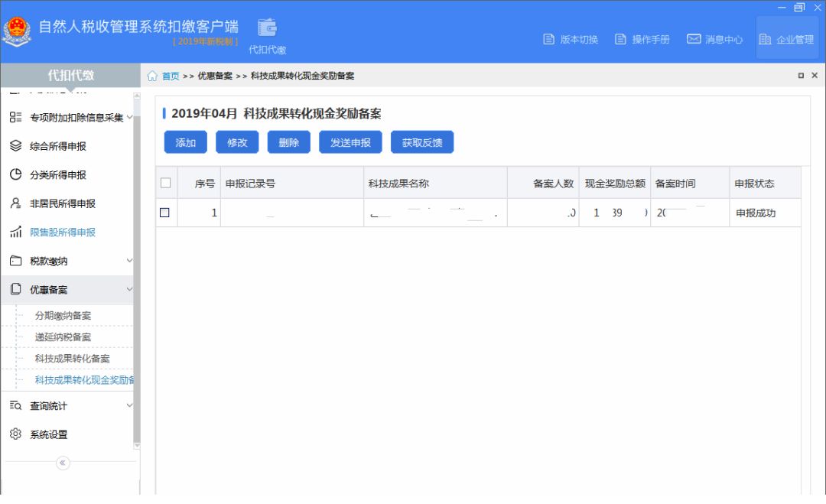Open 企业管理 enterprise management
Screen dimensions: 826x504
tap(786, 40)
